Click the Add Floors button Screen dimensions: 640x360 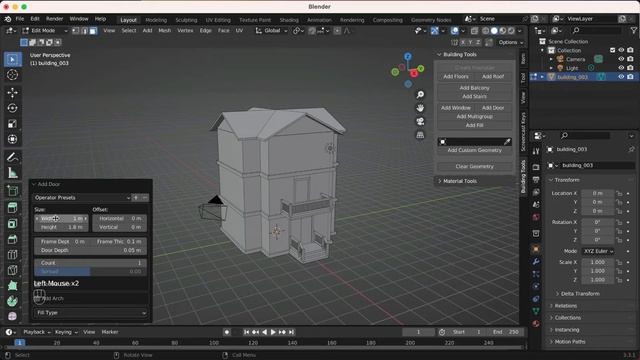click(x=456, y=76)
